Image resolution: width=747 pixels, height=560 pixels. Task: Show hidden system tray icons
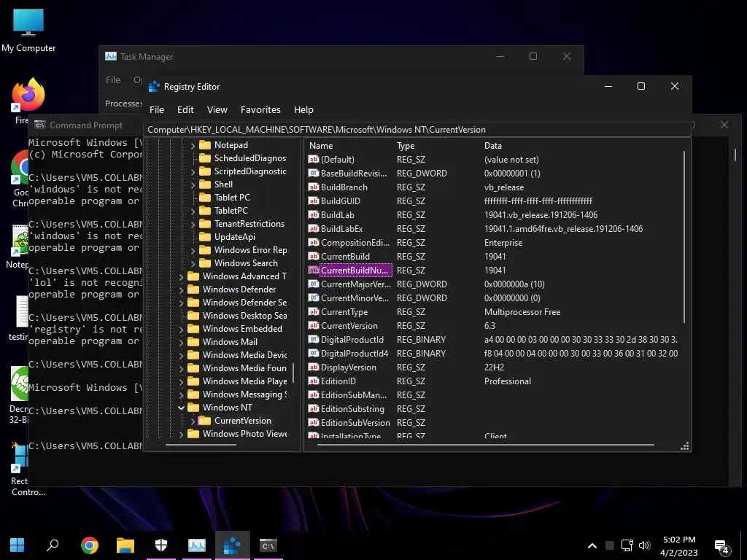[x=592, y=545]
